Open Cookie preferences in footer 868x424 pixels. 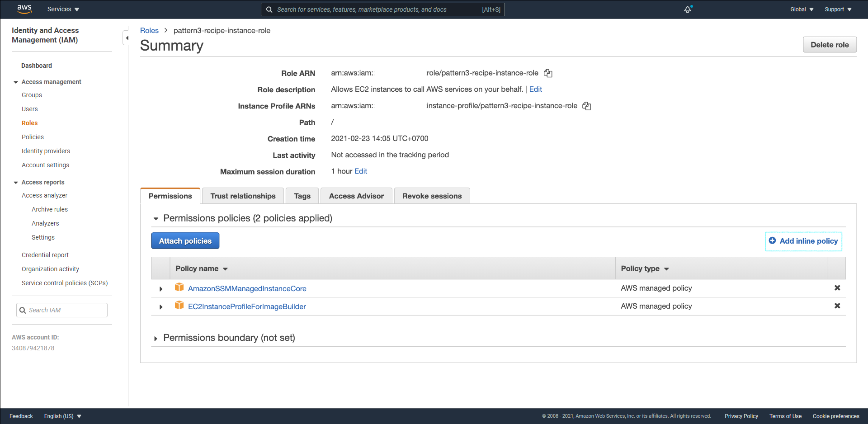click(836, 416)
